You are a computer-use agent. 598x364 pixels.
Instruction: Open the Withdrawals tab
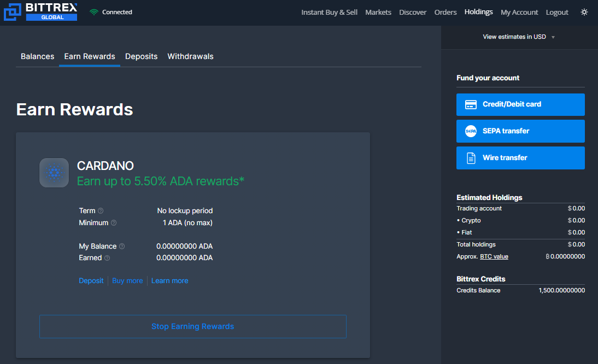190,56
